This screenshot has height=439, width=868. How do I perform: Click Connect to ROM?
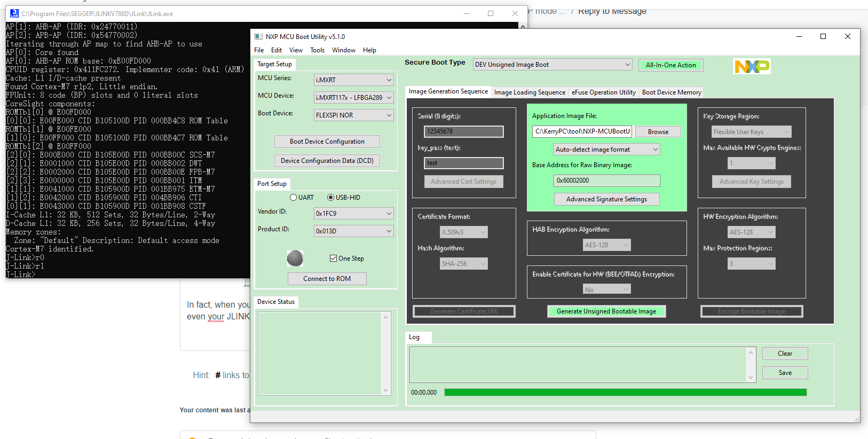pyautogui.click(x=327, y=279)
